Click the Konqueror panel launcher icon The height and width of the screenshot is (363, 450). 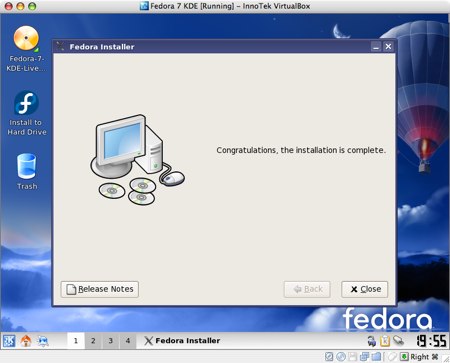click(x=43, y=341)
